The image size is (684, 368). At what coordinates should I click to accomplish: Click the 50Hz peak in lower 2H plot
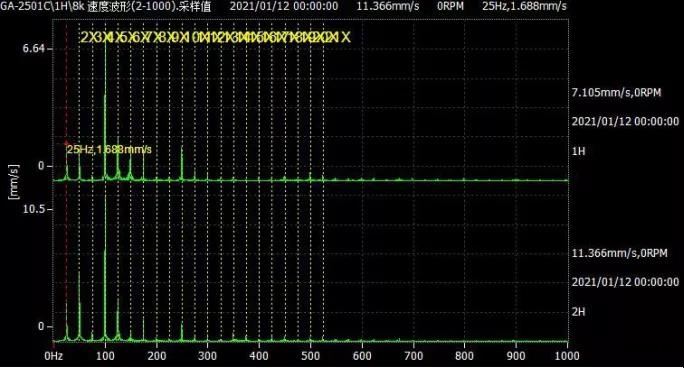79,305
